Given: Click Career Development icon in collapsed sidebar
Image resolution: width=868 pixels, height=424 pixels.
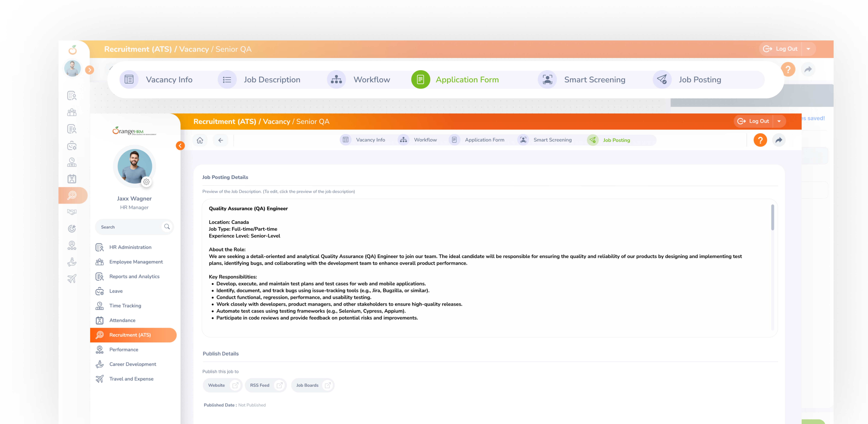Looking at the screenshot, I should 72,262.
